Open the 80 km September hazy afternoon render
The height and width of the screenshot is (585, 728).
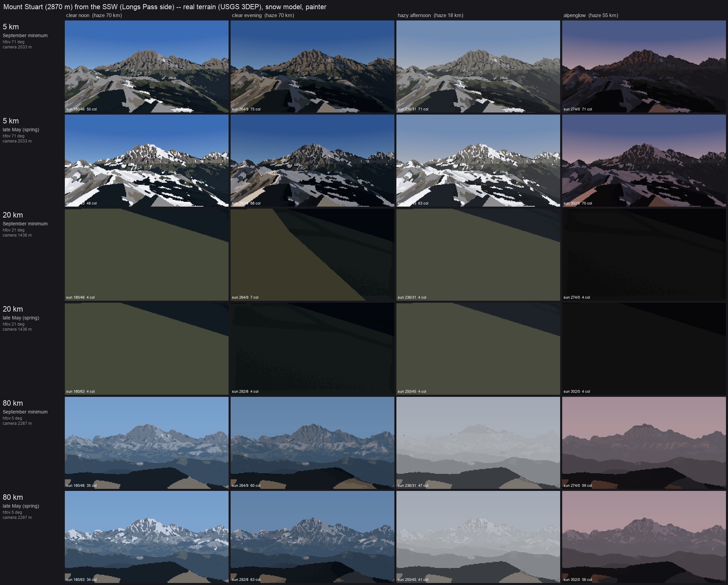(x=478, y=443)
